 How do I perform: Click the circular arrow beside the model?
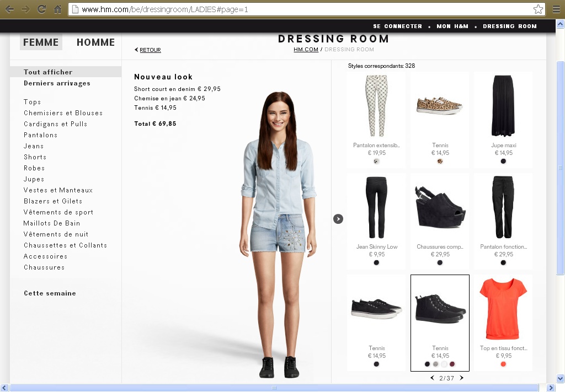(338, 218)
